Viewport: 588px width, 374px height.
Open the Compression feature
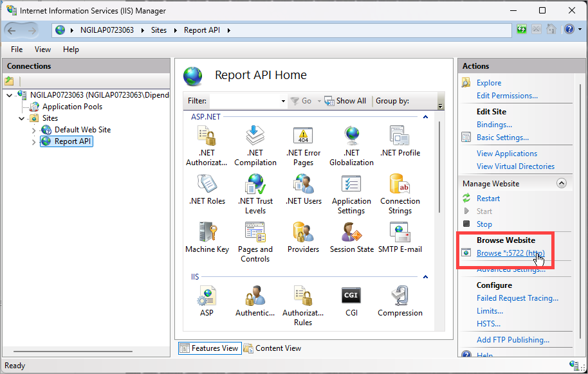(x=400, y=301)
